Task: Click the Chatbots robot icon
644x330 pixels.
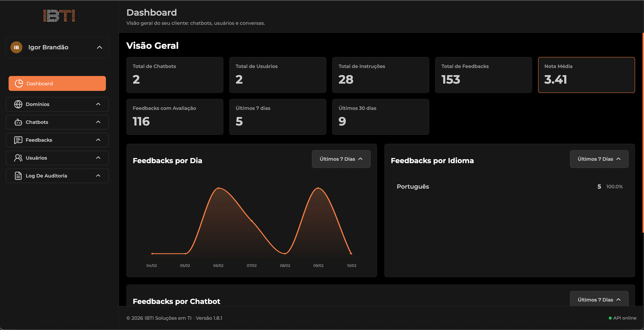Action: click(x=18, y=122)
